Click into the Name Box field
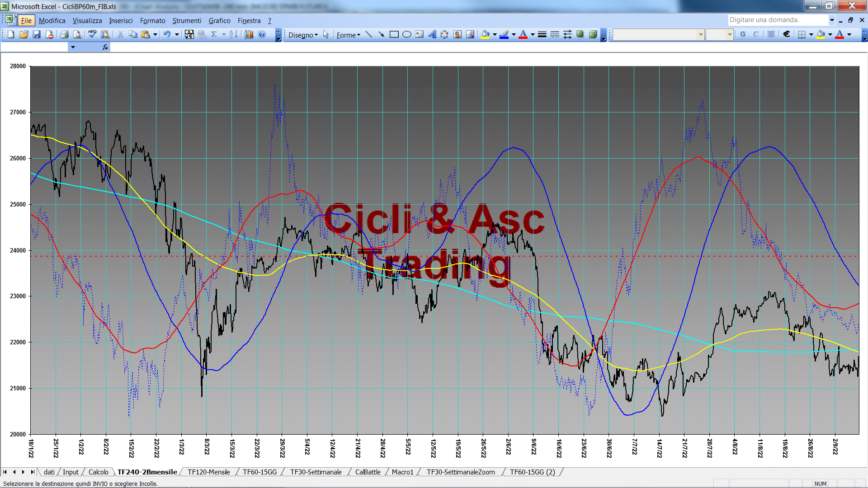Image resolution: width=868 pixels, height=488 pixels. pyautogui.click(x=35, y=47)
